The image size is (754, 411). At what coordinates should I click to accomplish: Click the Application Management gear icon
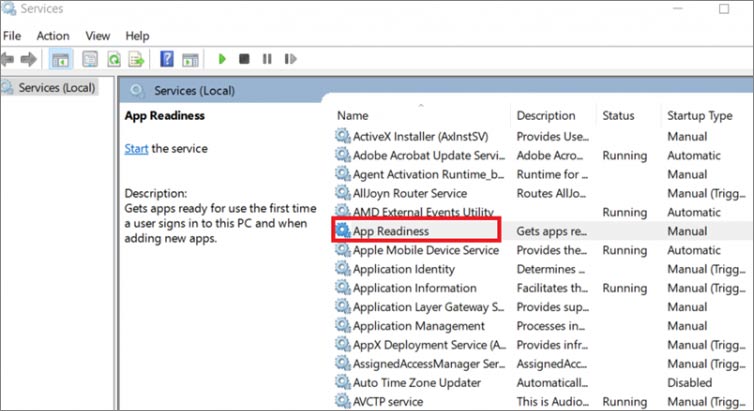click(342, 325)
